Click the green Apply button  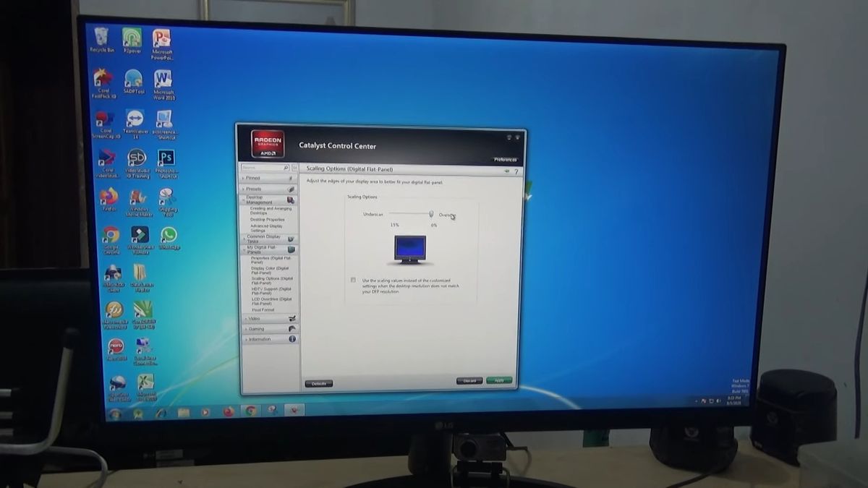click(x=499, y=380)
